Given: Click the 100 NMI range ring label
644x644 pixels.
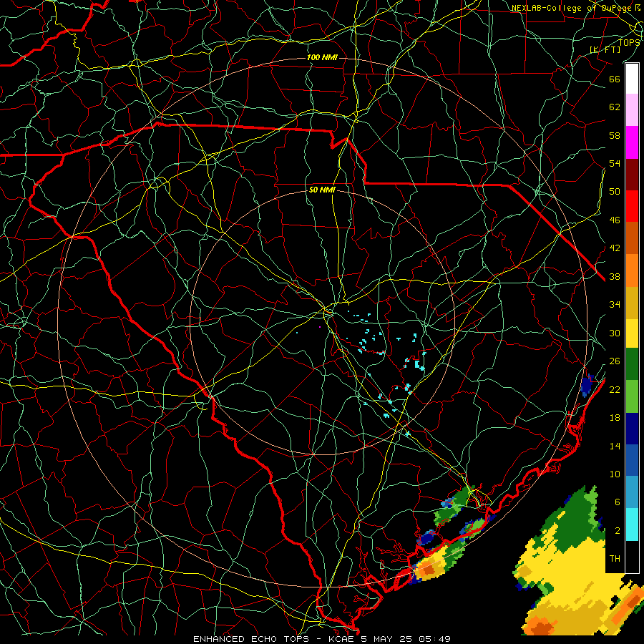Looking at the screenshot, I should [x=322, y=57].
